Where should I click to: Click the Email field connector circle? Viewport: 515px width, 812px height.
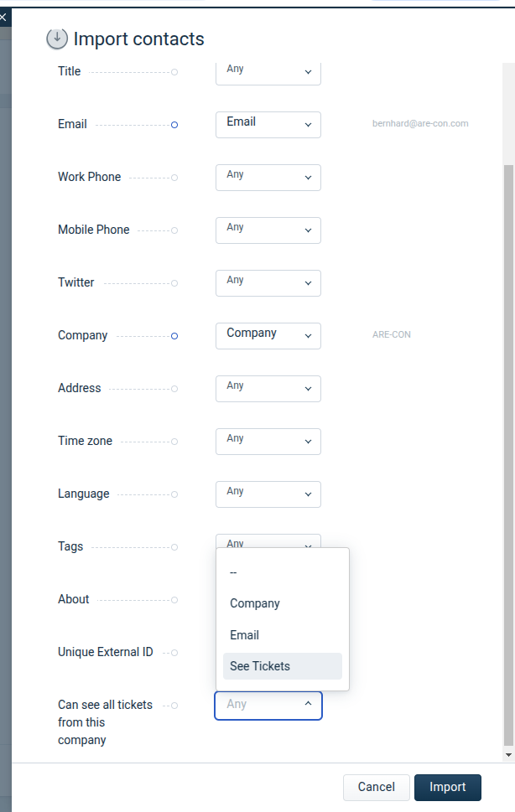(x=174, y=125)
